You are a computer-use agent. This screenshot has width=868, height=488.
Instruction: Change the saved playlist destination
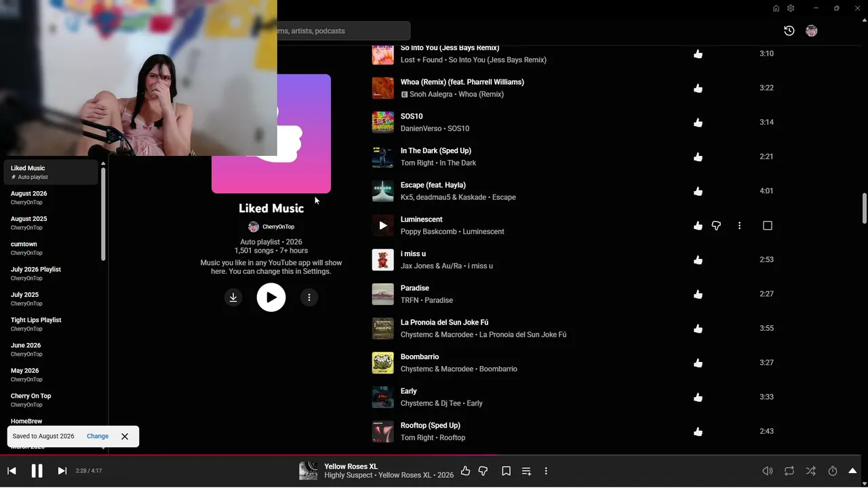coord(98,436)
